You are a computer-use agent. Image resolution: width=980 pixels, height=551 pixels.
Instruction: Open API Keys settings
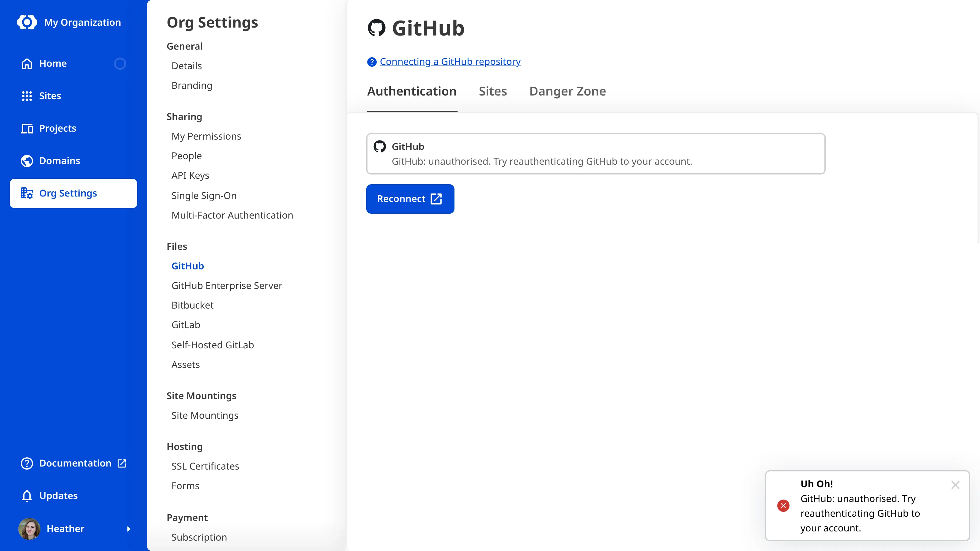point(190,176)
